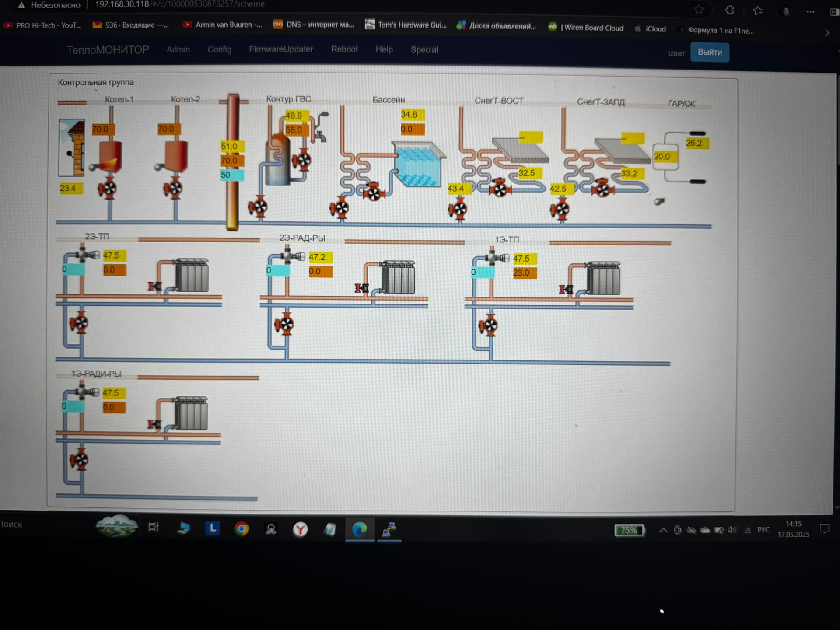Click СнегТ-ЗАПД return value 33.2
840x630 pixels.
tap(632, 173)
